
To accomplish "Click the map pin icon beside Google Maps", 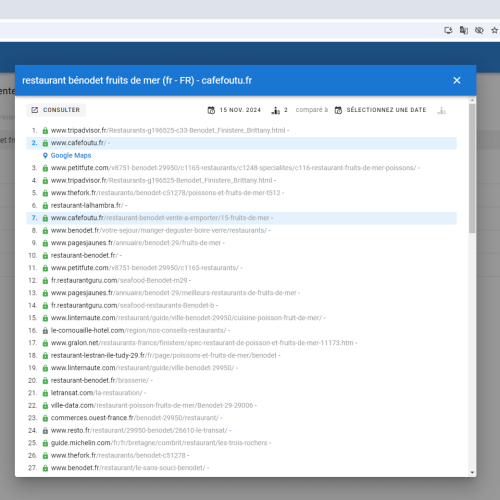I will [45, 155].
